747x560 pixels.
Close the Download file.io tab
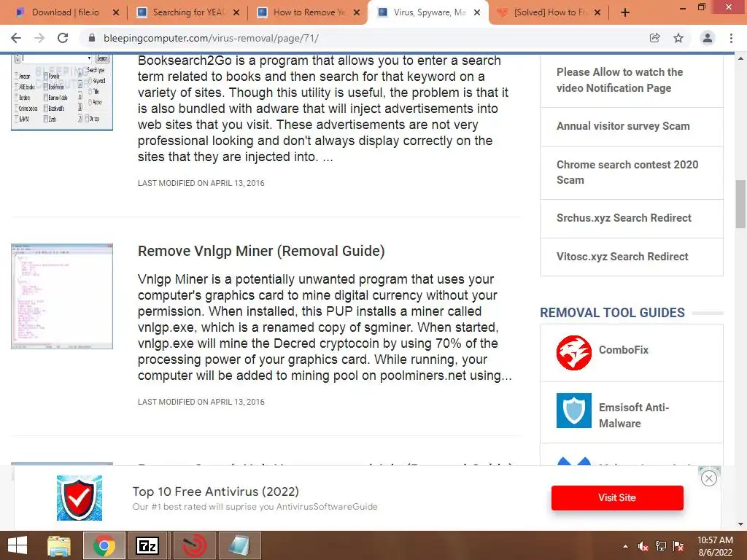[x=116, y=12]
